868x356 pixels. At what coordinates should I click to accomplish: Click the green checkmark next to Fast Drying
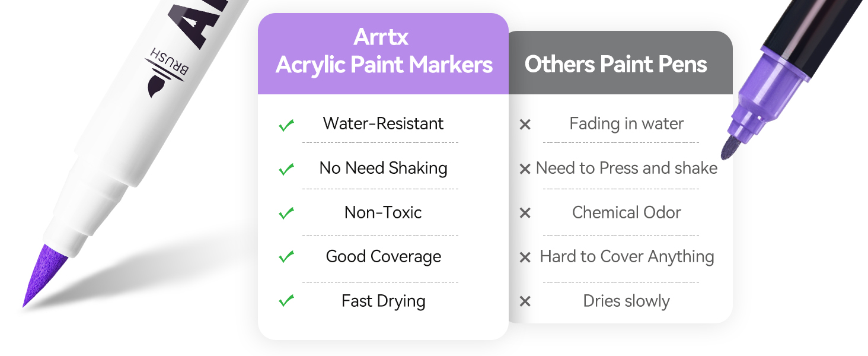click(x=286, y=301)
